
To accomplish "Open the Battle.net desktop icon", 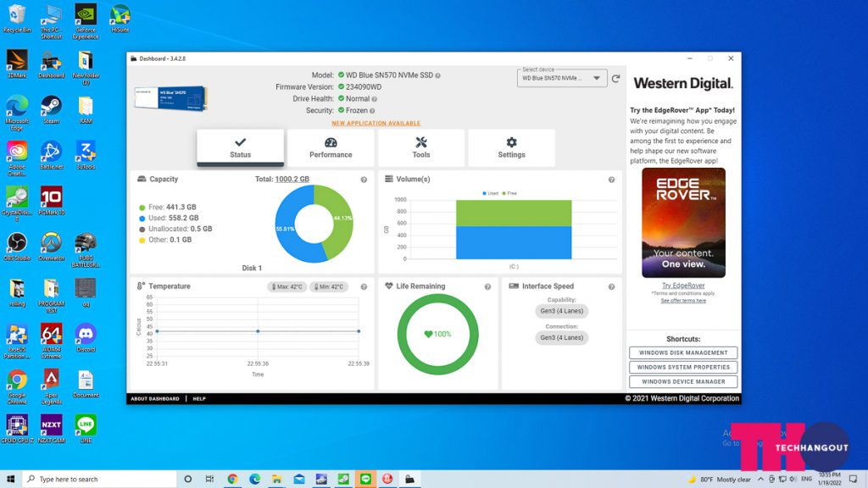I will [52, 155].
